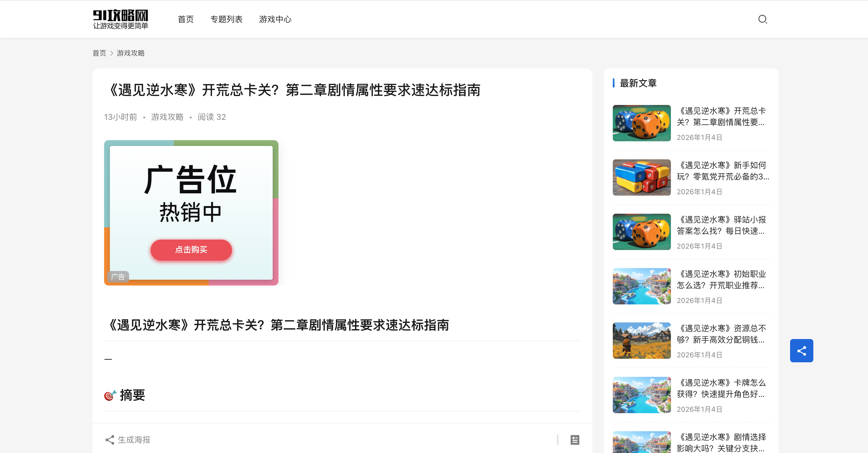The image size is (868, 453).
Task: Open the table of contents icon
Action: coord(575,440)
